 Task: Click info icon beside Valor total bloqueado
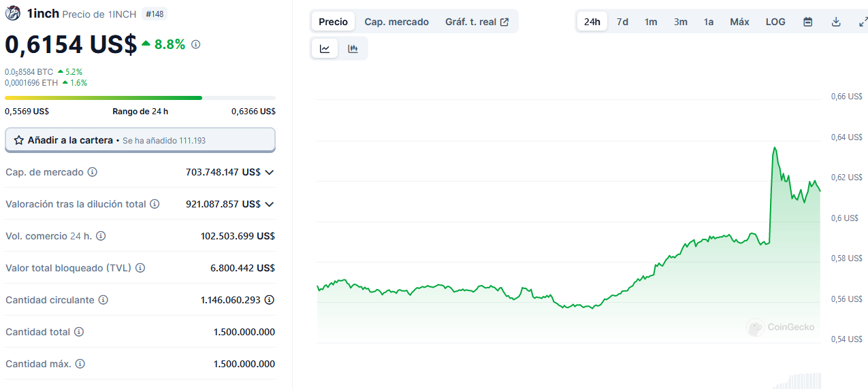[140, 268]
